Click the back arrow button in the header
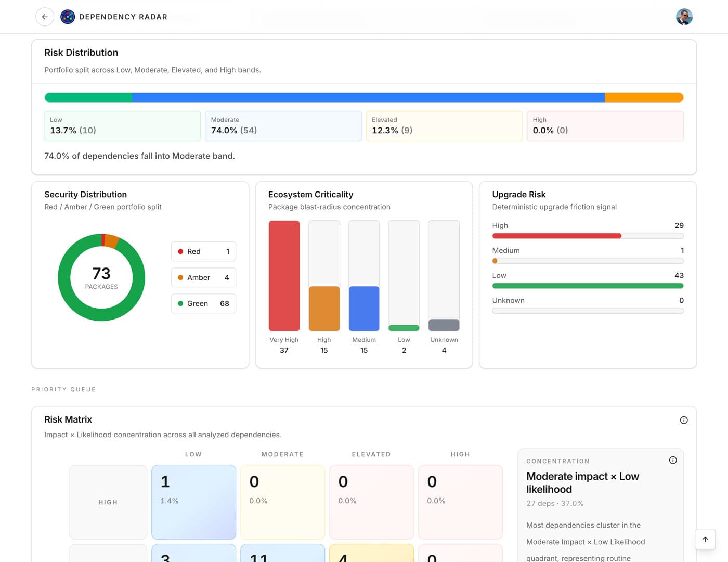728x562 pixels. tap(45, 17)
